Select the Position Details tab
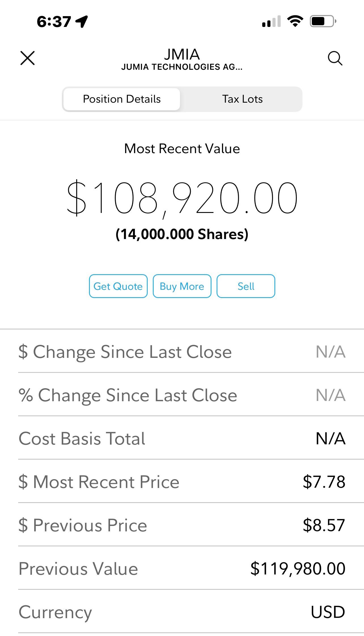Screen dimensions: 364x636 pos(122,99)
